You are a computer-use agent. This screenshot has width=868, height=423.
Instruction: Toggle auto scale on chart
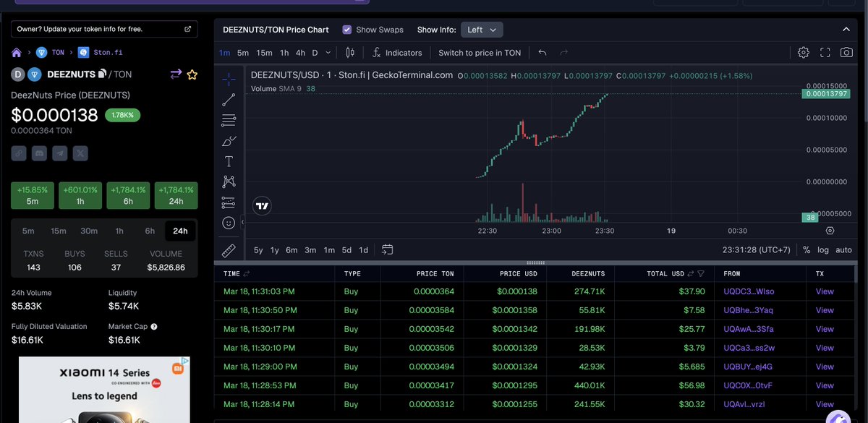[x=843, y=250]
